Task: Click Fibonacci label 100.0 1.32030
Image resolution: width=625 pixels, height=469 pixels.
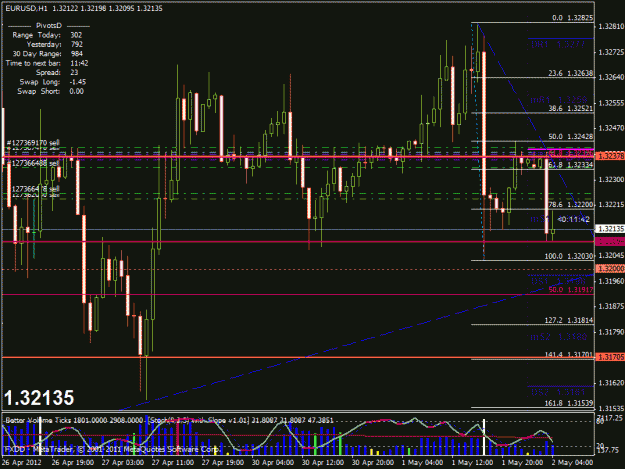Action: click(569, 256)
